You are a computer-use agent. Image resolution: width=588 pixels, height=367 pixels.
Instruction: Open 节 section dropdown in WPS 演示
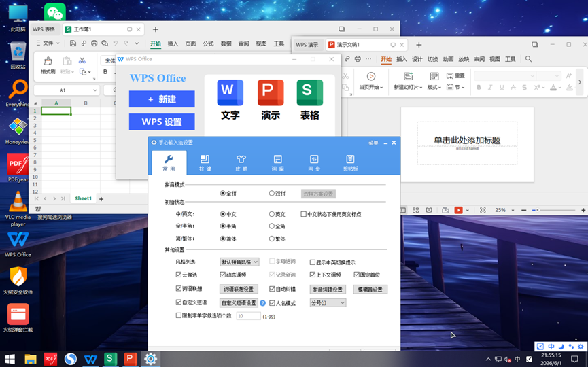coord(455,88)
